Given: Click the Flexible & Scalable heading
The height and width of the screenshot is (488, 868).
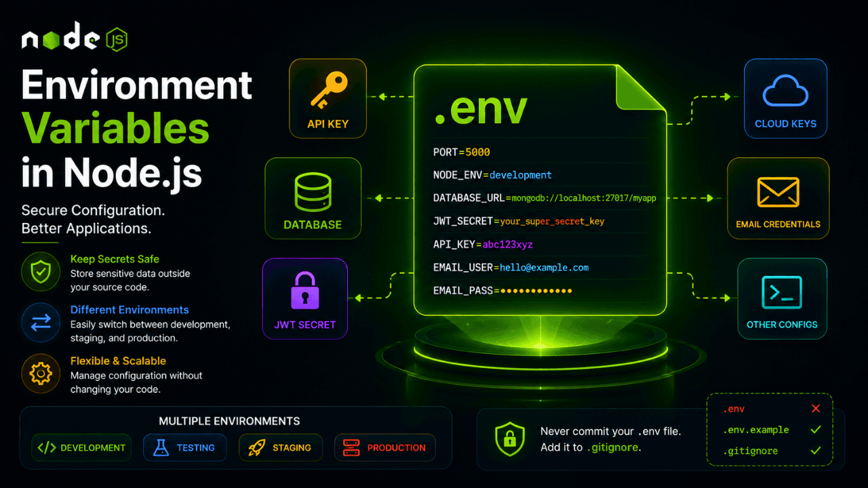Looking at the screenshot, I should (x=118, y=361).
